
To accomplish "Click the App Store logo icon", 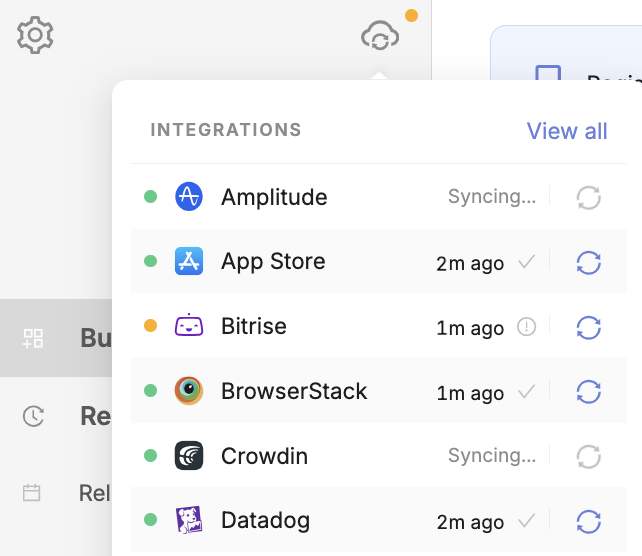I will tap(189, 261).
